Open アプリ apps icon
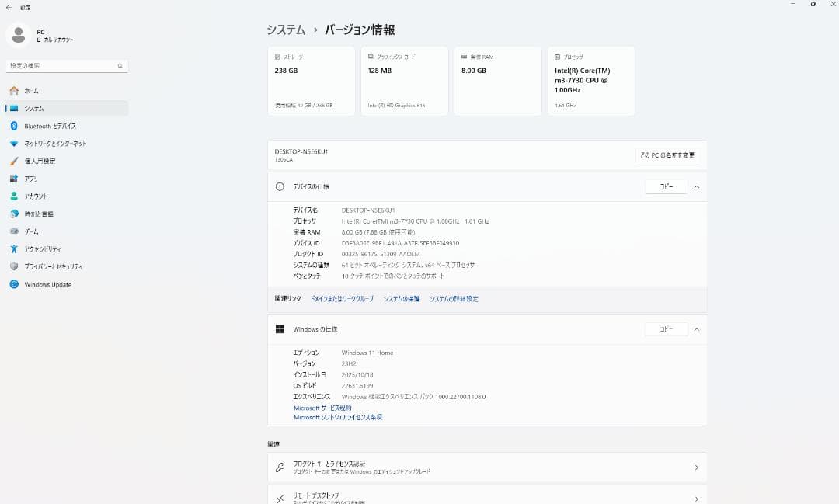Viewport: 839px width, 504px height. coord(14,179)
